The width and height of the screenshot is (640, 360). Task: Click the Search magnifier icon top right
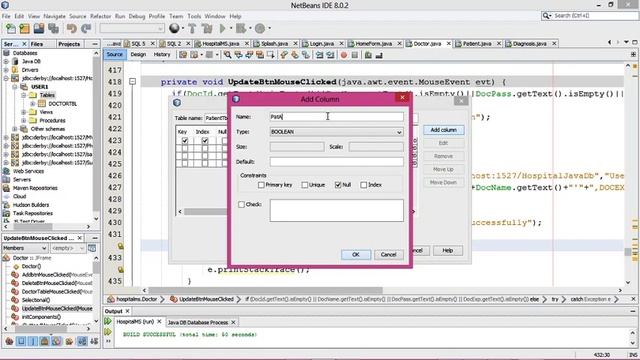pos(547,16)
